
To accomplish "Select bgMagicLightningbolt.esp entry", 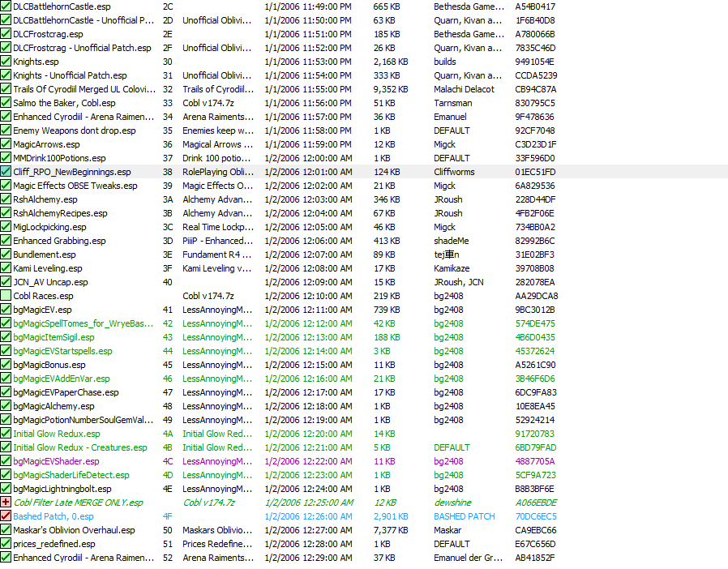I will tap(62, 489).
